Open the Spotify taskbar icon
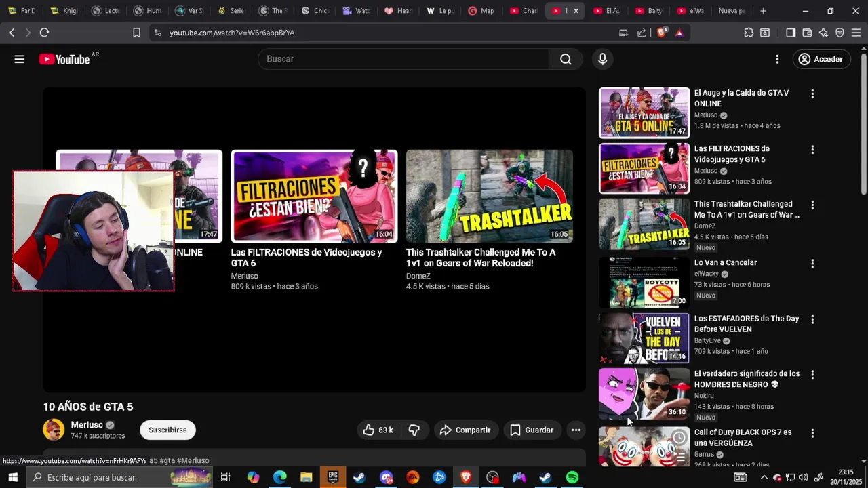Viewport: 868px width, 488px height. 572,477
